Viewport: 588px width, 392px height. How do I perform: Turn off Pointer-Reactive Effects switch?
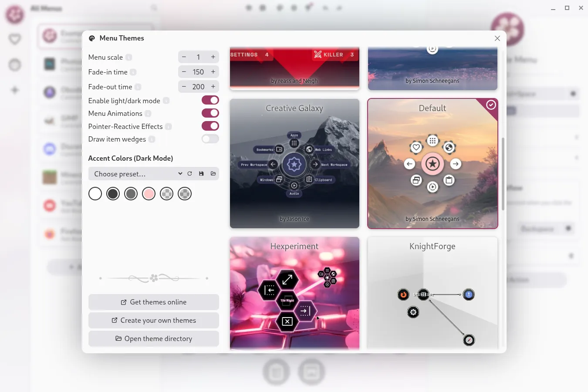pyautogui.click(x=210, y=126)
